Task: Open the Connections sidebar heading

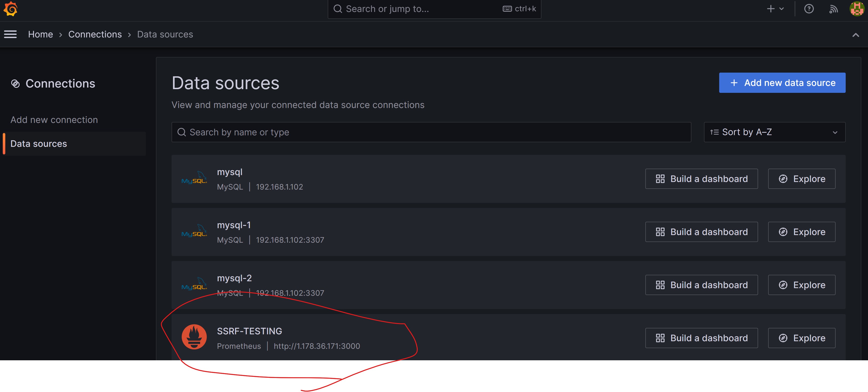Action: [x=60, y=83]
